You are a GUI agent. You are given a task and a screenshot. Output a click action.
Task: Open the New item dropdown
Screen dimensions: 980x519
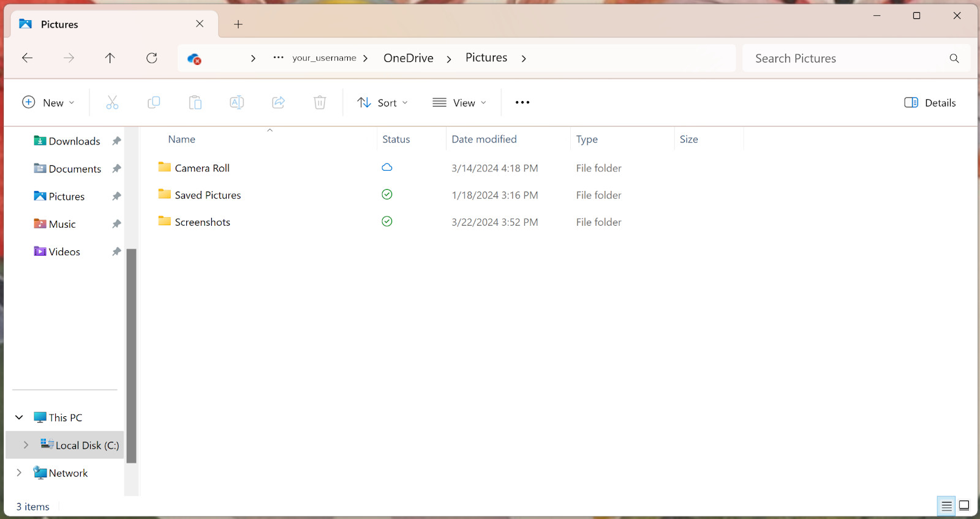pyautogui.click(x=48, y=102)
